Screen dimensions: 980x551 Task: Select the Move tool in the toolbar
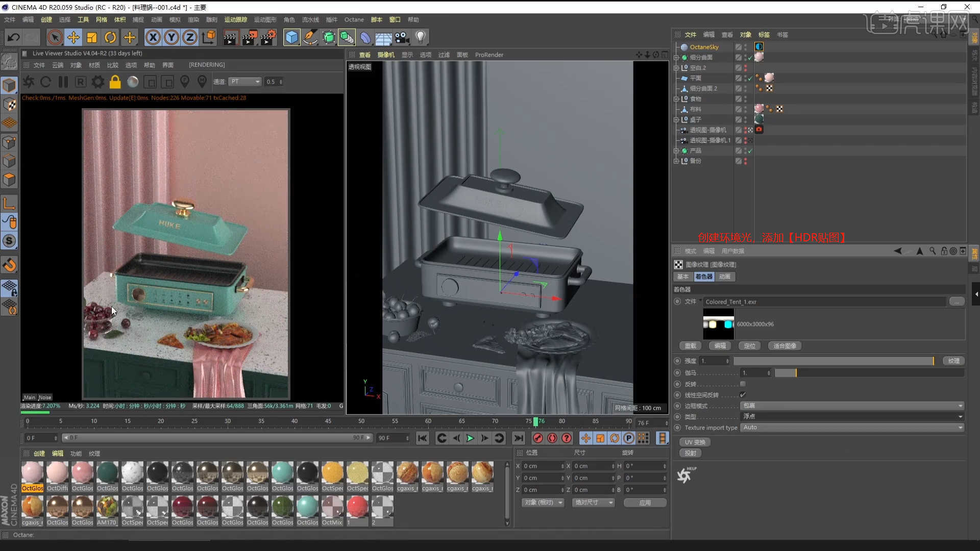click(73, 37)
